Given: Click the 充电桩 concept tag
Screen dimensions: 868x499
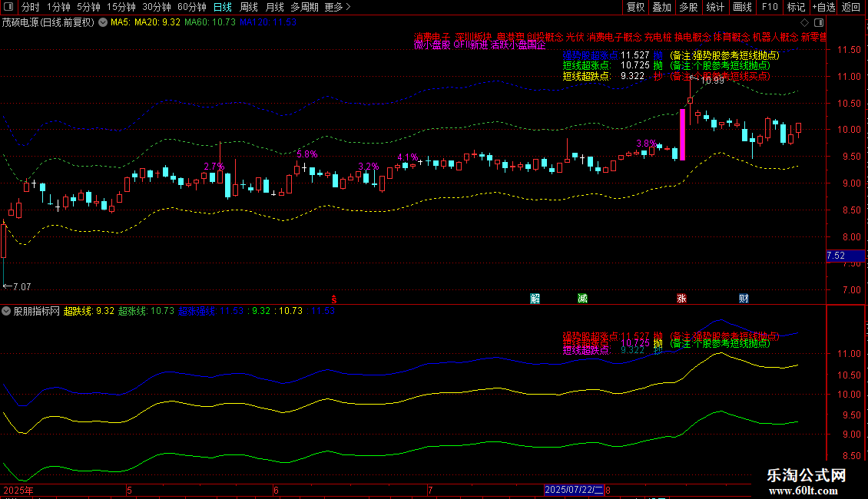Looking at the screenshot, I should (658, 37).
